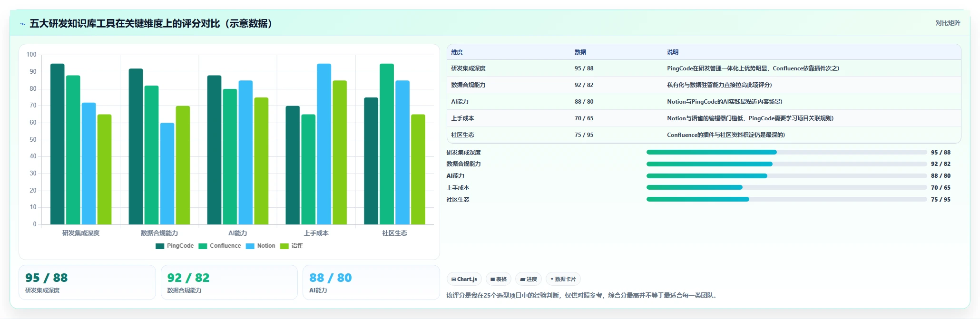
Task: Open the 88 / 80 AI能力 data card
Action: tap(371, 282)
